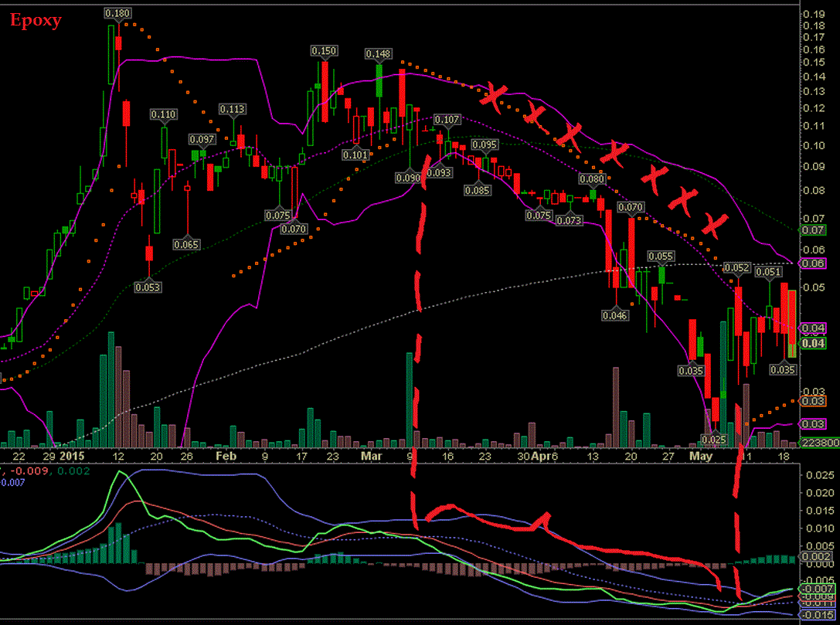The width and height of the screenshot is (840, 625).
Task: Click the 0.085 low price label
Action: (478, 190)
